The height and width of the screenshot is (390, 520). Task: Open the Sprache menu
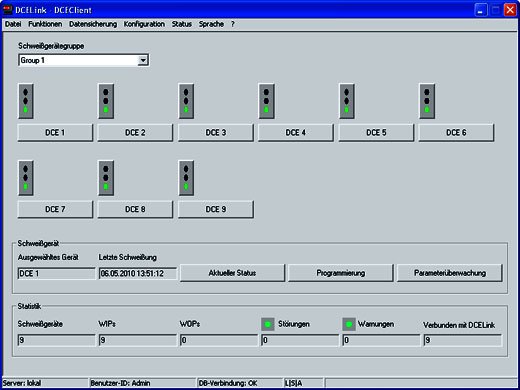(211, 24)
